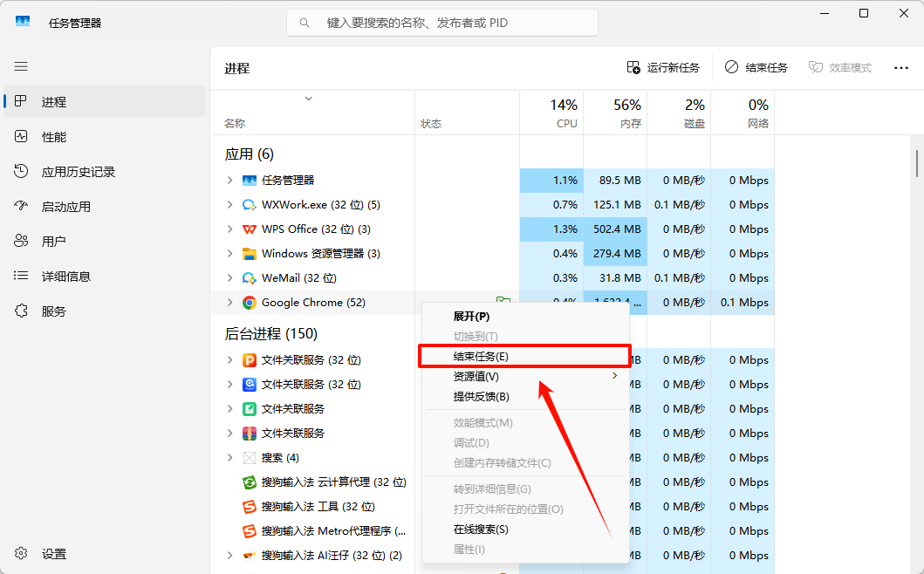
Task: Click the 搜索 (4) process icon
Action: [250, 458]
